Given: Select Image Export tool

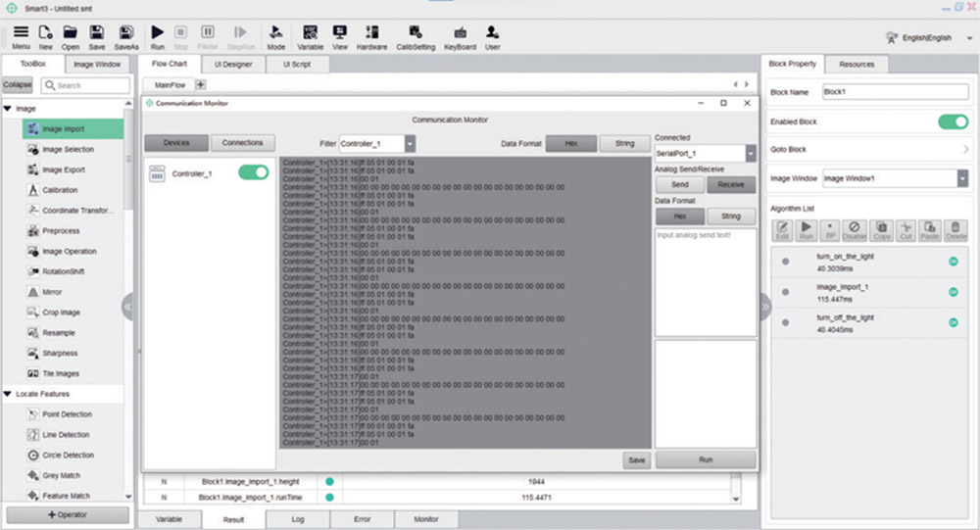Looking at the screenshot, I should pyautogui.click(x=63, y=170).
